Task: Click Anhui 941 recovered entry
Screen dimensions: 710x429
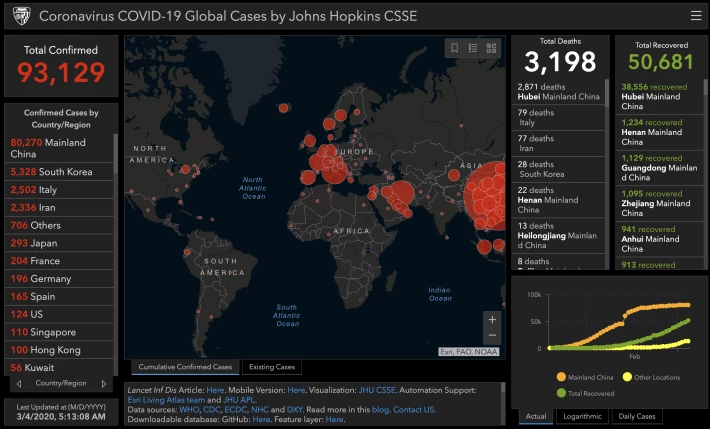Action: [x=659, y=239]
